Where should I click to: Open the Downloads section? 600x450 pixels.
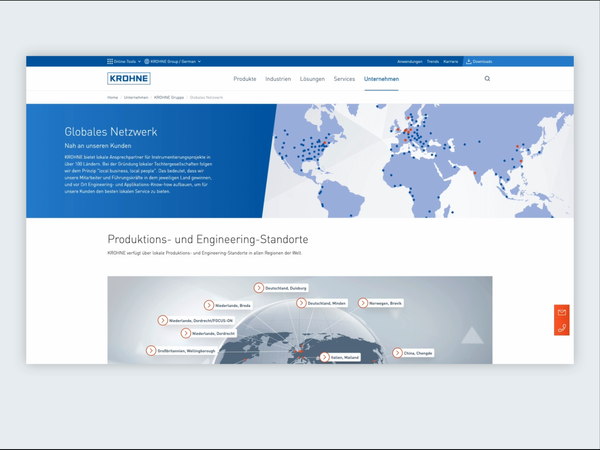click(479, 61)
